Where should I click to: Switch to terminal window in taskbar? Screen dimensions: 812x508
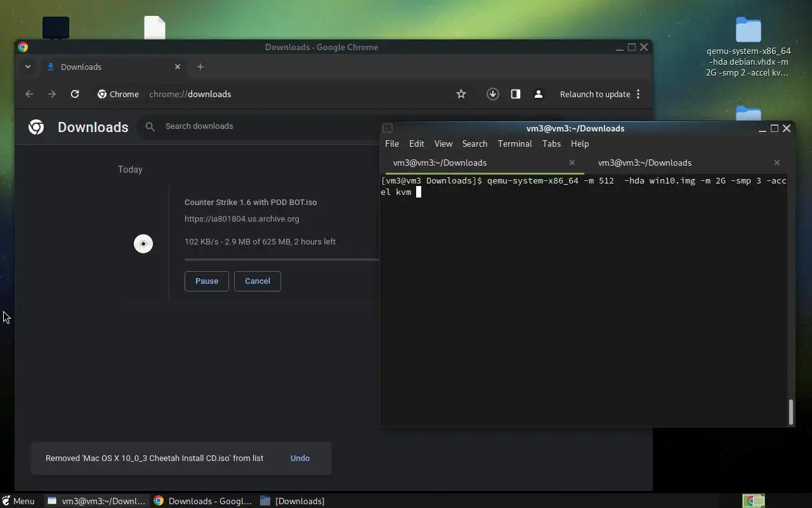pos(97,501)
